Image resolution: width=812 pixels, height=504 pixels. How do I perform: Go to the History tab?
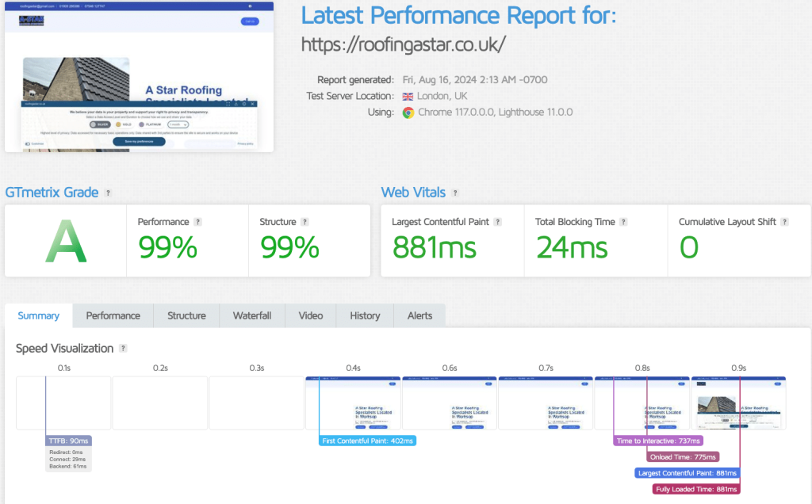click(x=365, y=315)
